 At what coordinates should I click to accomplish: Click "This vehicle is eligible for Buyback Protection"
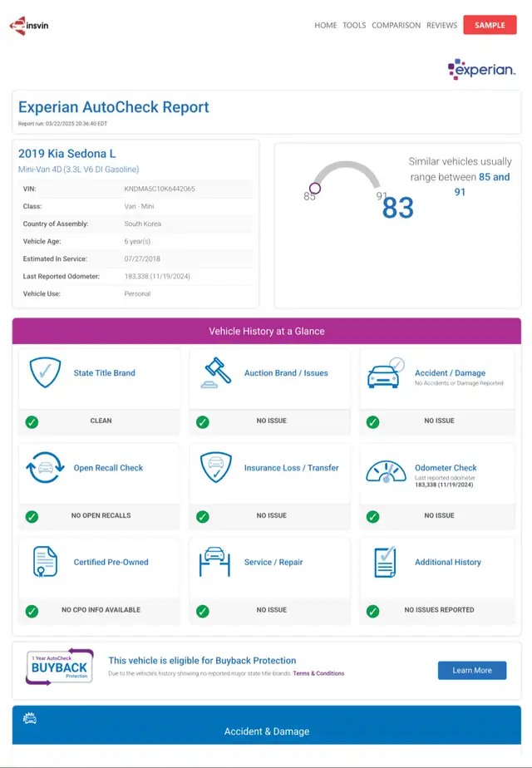coord(202,661)
